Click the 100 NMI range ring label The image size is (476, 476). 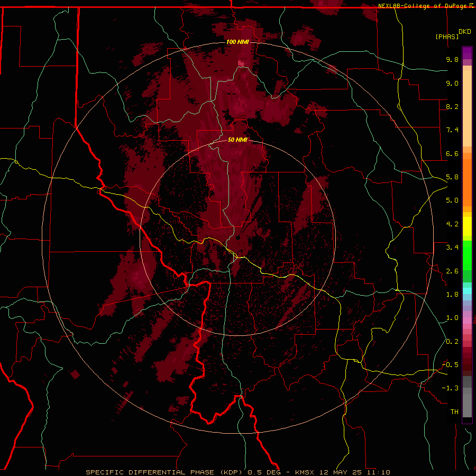pos(237,42)
